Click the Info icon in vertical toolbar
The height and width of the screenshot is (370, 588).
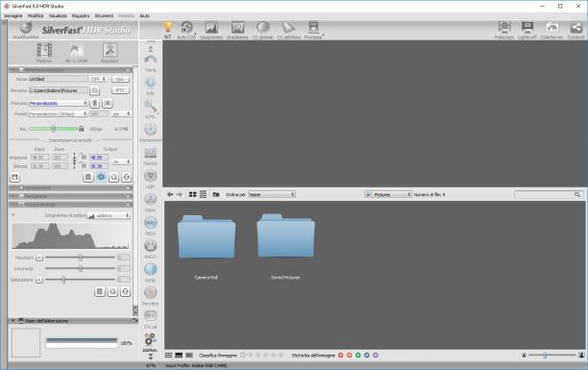pos(151,83)
